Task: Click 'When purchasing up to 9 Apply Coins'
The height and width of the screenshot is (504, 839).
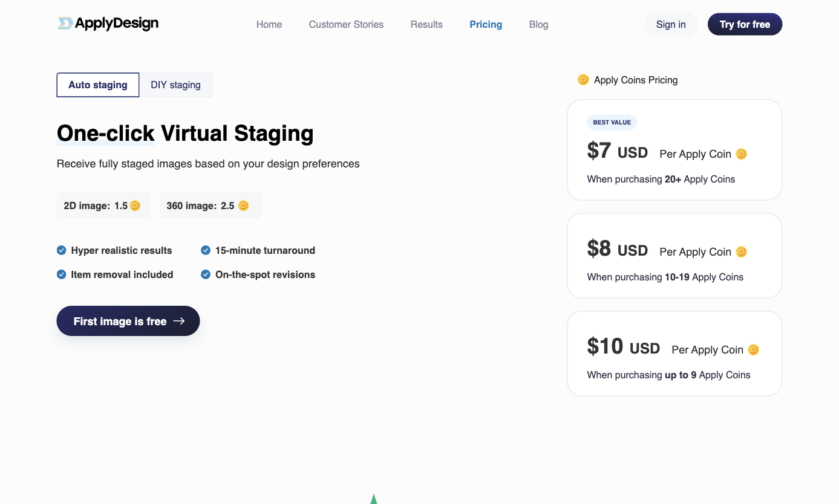Action: click(668, 375)
